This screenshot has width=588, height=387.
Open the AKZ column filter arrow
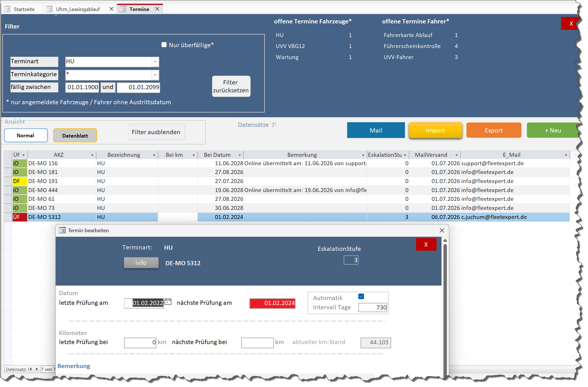(x=92, y=155)
